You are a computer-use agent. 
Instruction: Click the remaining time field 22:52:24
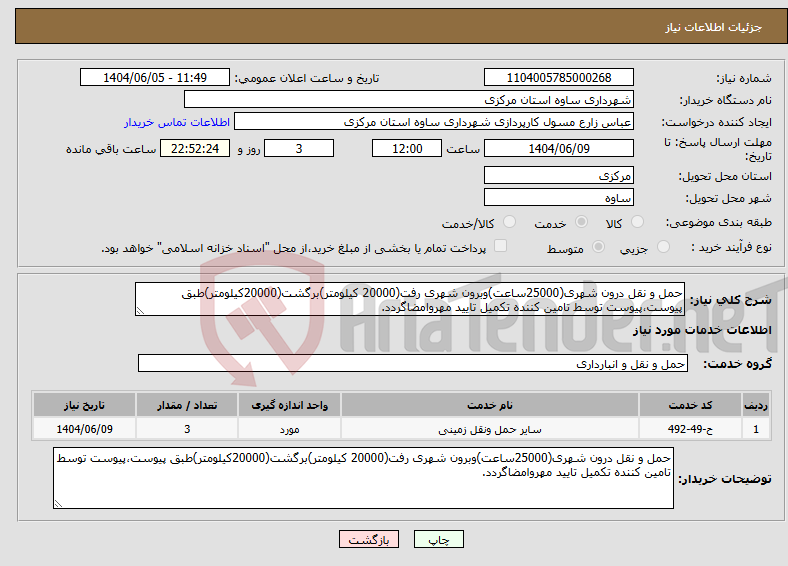(x=195, y=148)
